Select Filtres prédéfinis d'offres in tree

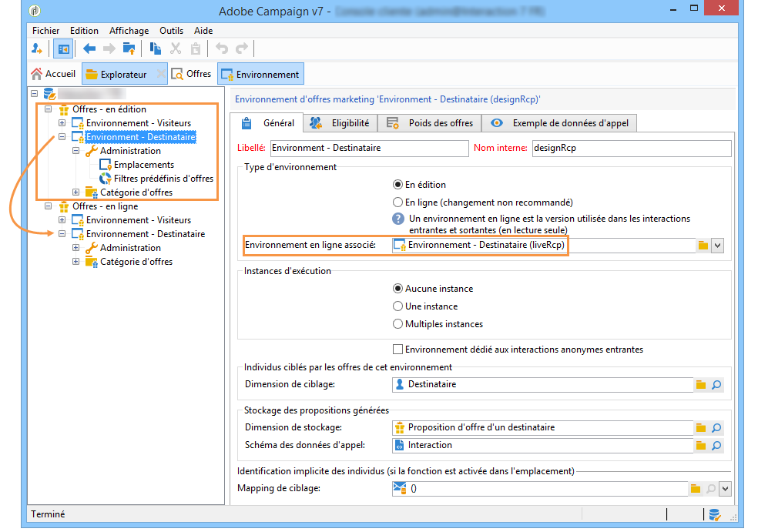click(163, 179)
